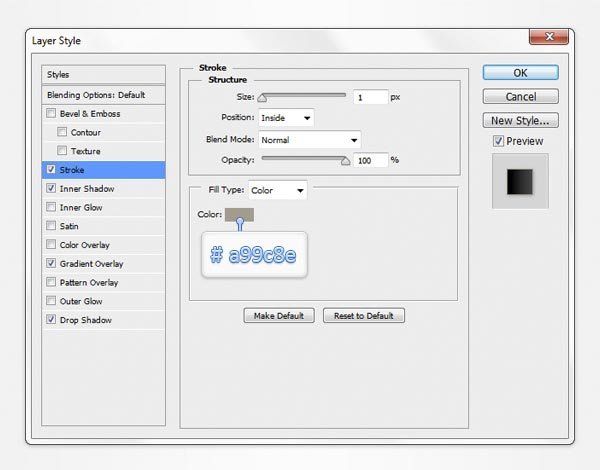Click the Make Default button
This screenshot has width=600, height=470.
[x=279, y=316]
